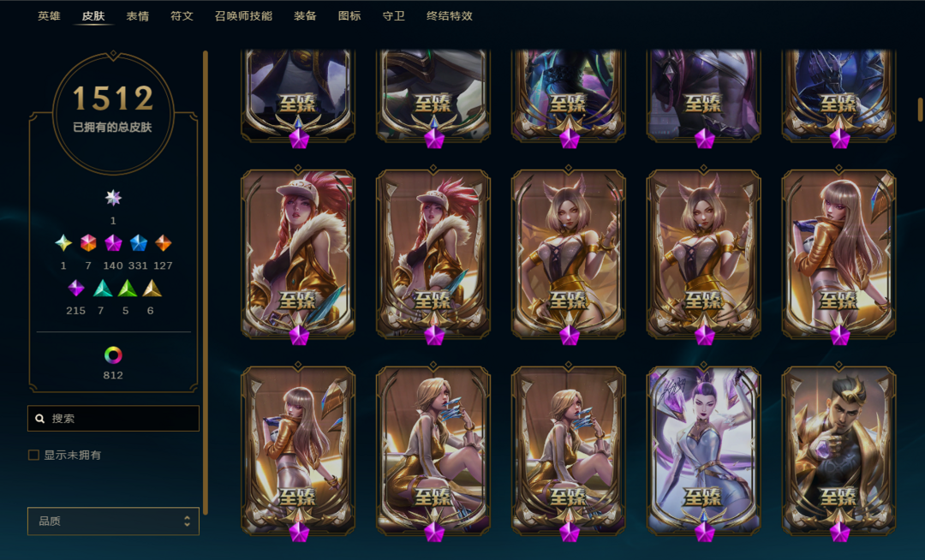925x560 pixels.
Task: Click the purple gem icon showing 215
Action: [x=76, y=289]
